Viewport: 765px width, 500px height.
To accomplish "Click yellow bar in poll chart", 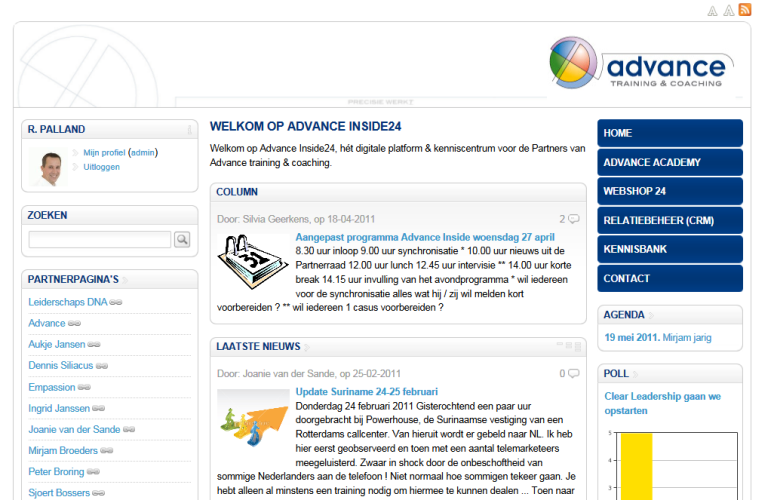I will (x=636, y=466).
